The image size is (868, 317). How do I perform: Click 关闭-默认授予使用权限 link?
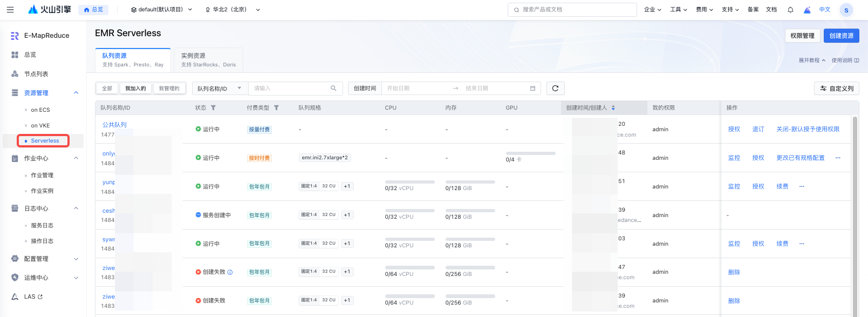[808, 129]
